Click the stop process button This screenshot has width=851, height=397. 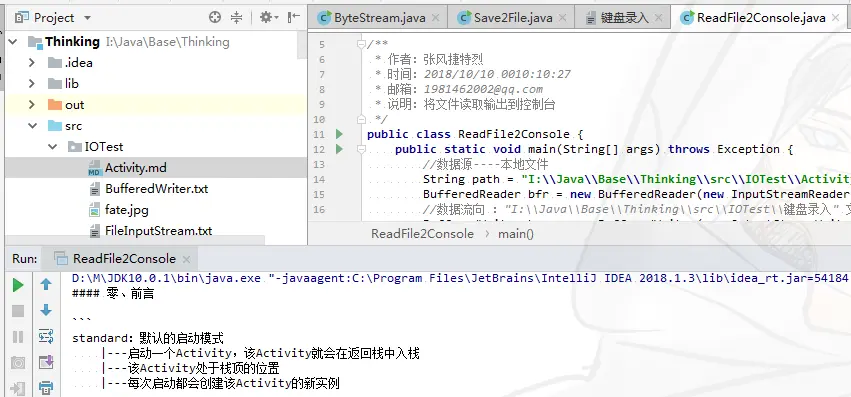(x=18, y=311)
